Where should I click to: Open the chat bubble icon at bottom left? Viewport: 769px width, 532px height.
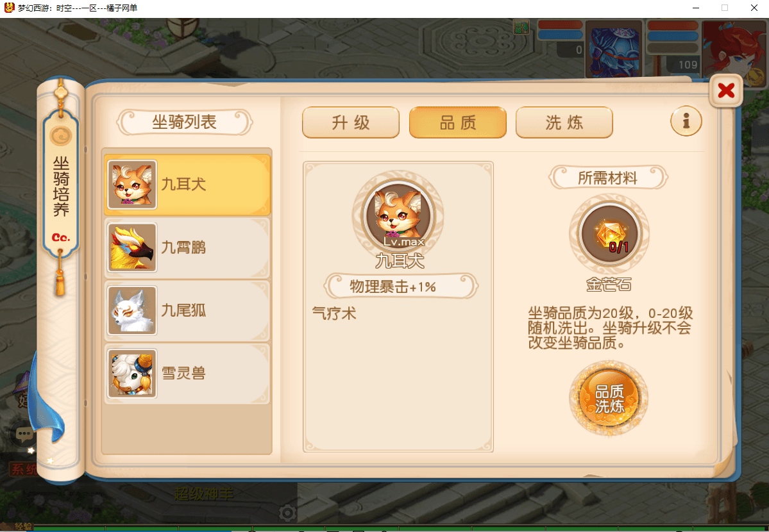(24, 434)
